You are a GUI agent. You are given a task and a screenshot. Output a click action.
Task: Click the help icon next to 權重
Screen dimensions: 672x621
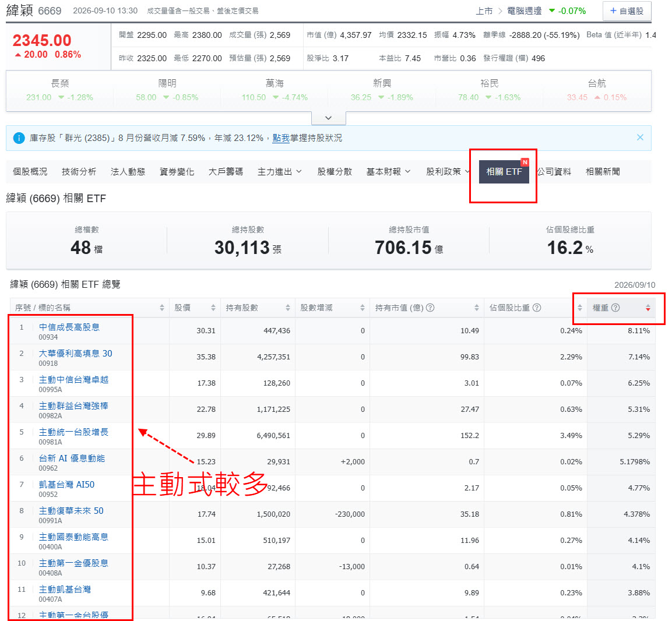point(615,308)
